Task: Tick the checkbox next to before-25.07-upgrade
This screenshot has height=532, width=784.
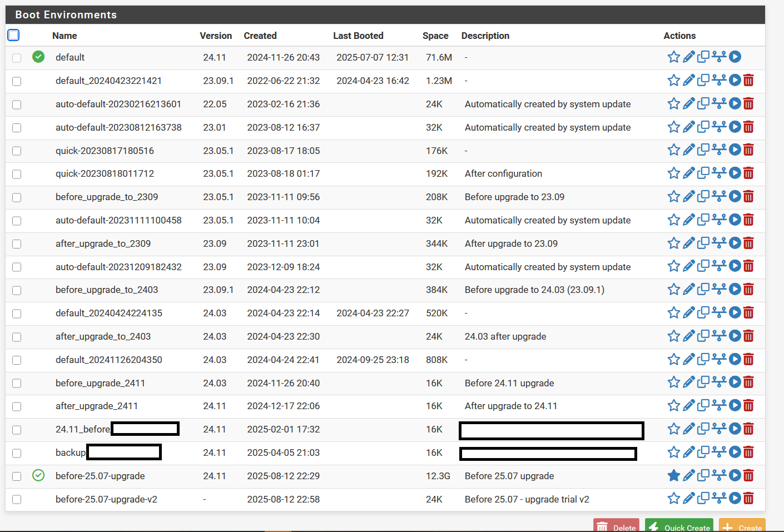Action: (x=17, y=476)
